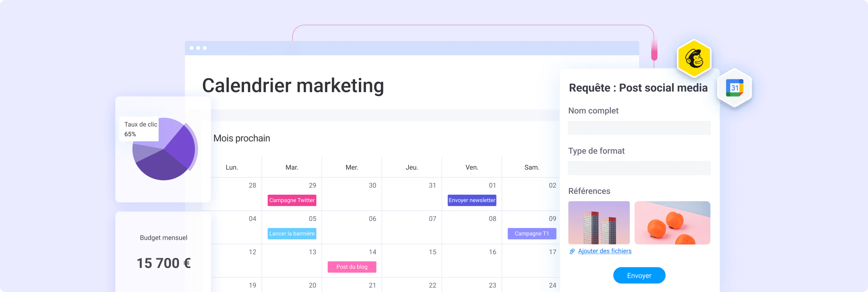868x292 pixels.
Task: Click the 15 700 € budget value
Action: click(x=163, y=263)
